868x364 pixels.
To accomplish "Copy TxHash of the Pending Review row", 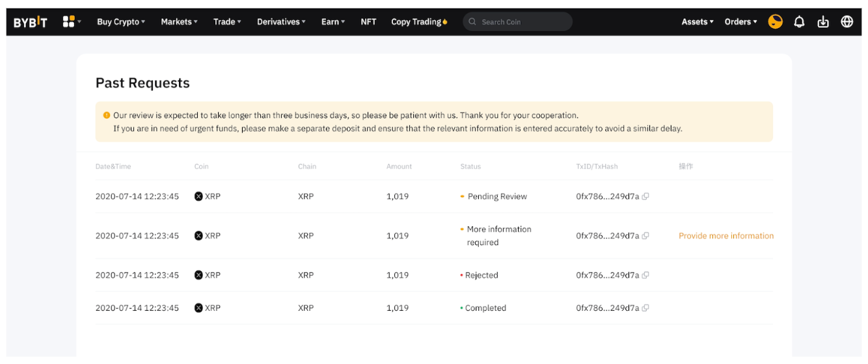I will point(645,196).
